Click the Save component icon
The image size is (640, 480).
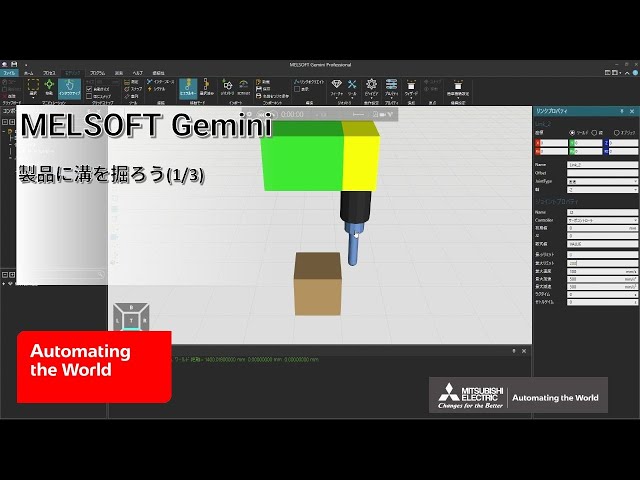[258, 89]
